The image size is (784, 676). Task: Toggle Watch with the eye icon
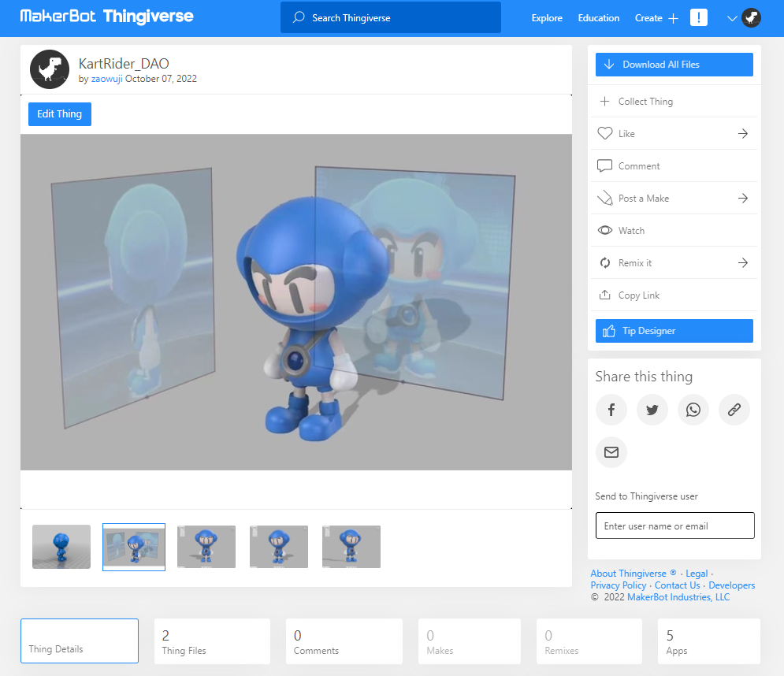coord(605,231)
